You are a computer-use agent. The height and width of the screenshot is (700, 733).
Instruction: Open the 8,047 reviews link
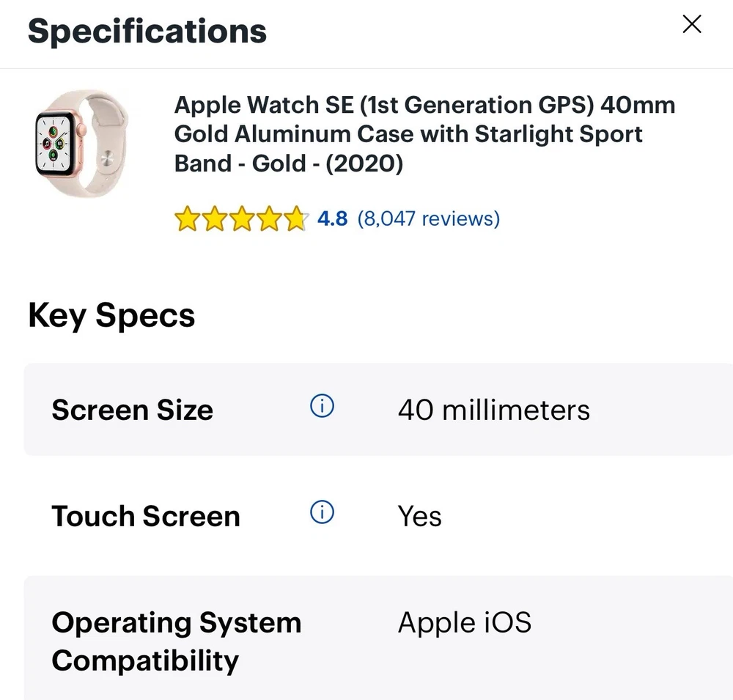coord(428,218)
